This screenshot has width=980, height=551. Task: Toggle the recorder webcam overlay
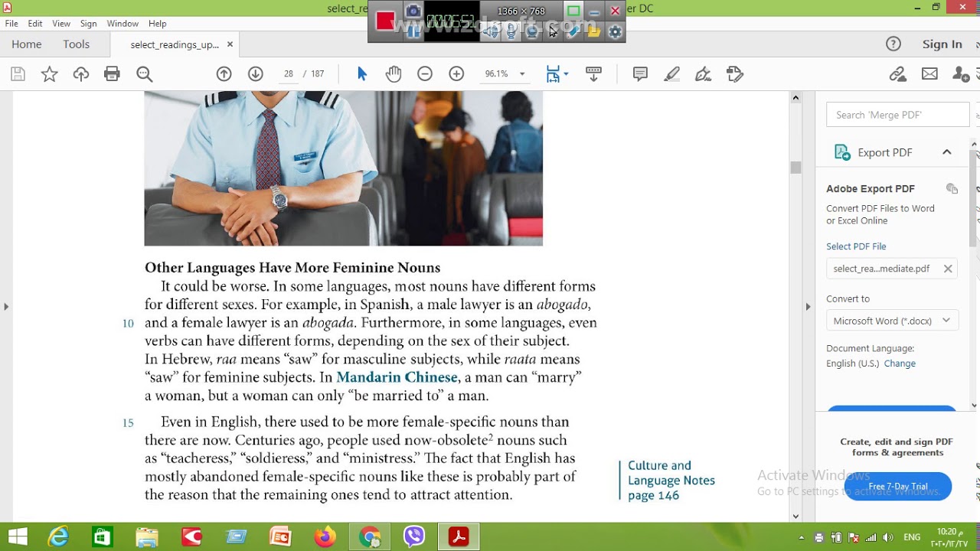tap(532, 31)
